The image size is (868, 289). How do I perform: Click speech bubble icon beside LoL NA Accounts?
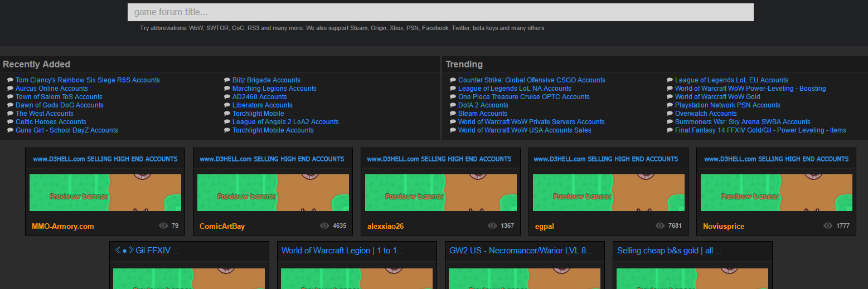[x=453, y=89]
